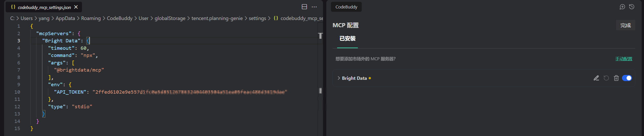Switch to the CodeBuddy panel tab
Image resolution: width=644 pixels, height=136 pixels.
pos(346,7)
